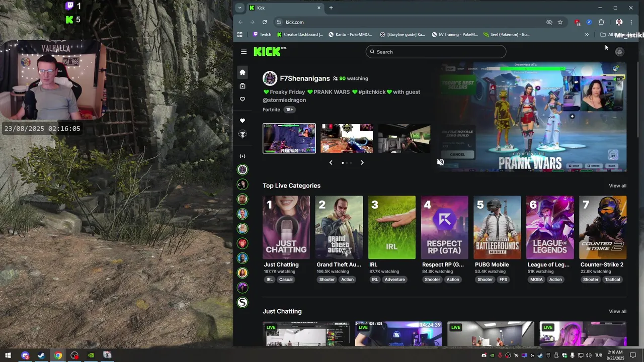This screenshot has width=644, height=362.
Task: Open Just Chatting category card
Action: [286, 227]
